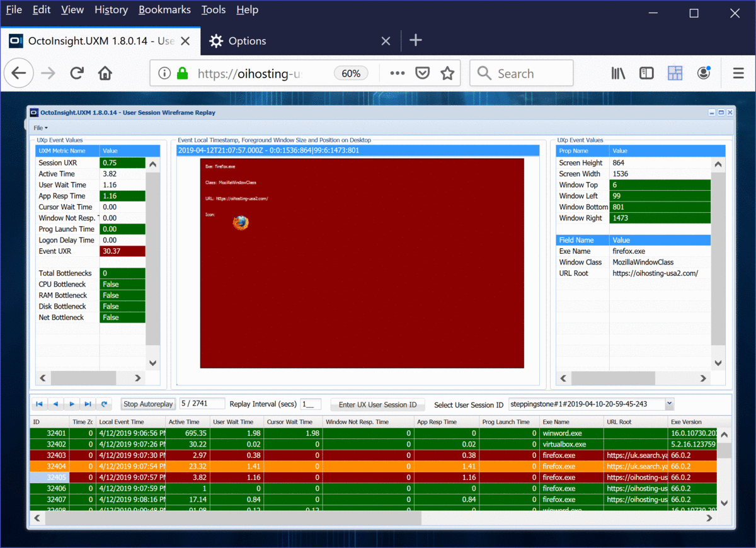This screenshot has width=756, height=548.
Task: Click the Firefox Search box
Action: click(522, 74)
